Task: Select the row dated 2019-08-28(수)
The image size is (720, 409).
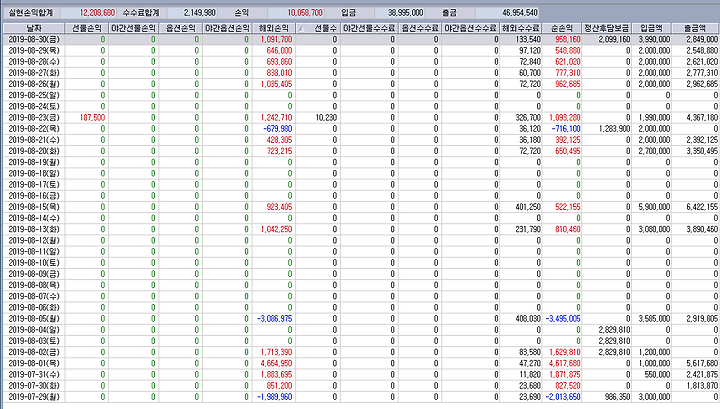Action: pyautogui.click(x=361, y=62)
